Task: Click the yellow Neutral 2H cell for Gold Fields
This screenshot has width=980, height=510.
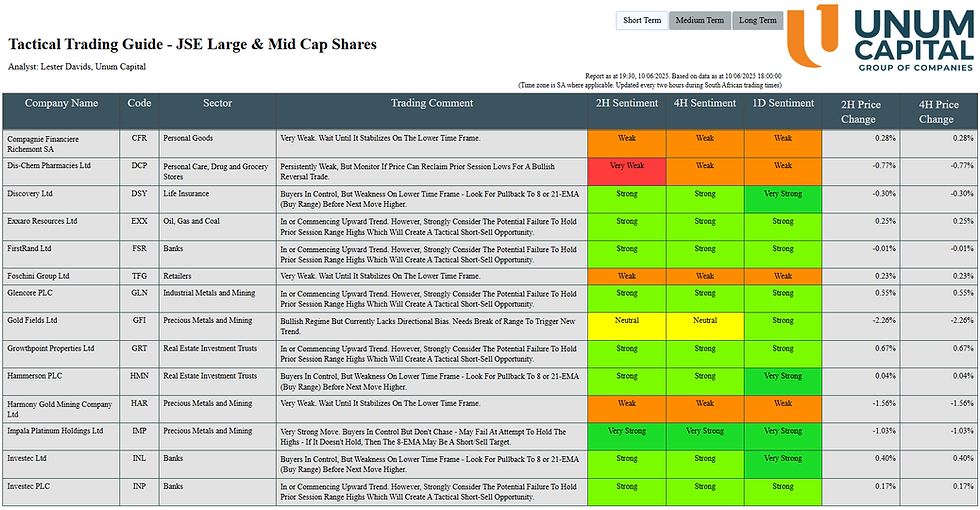Action: pyautogui.click(x=627, y=326)
